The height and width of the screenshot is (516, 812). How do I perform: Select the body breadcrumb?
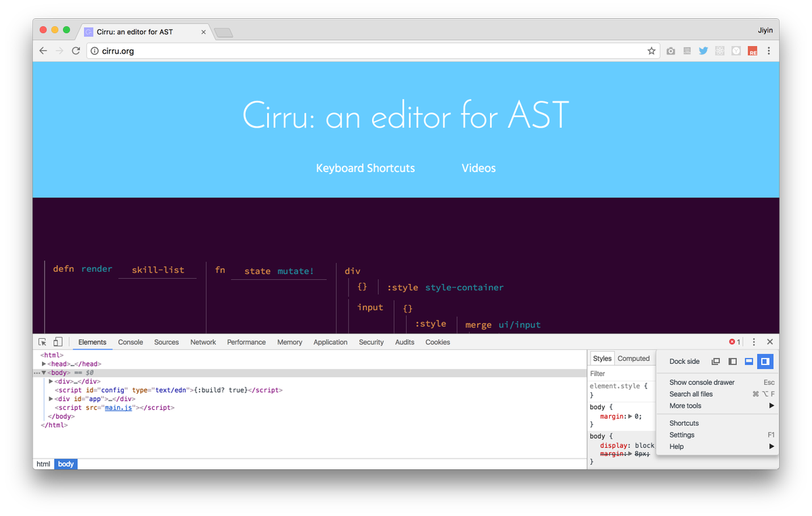click(66, 464)
